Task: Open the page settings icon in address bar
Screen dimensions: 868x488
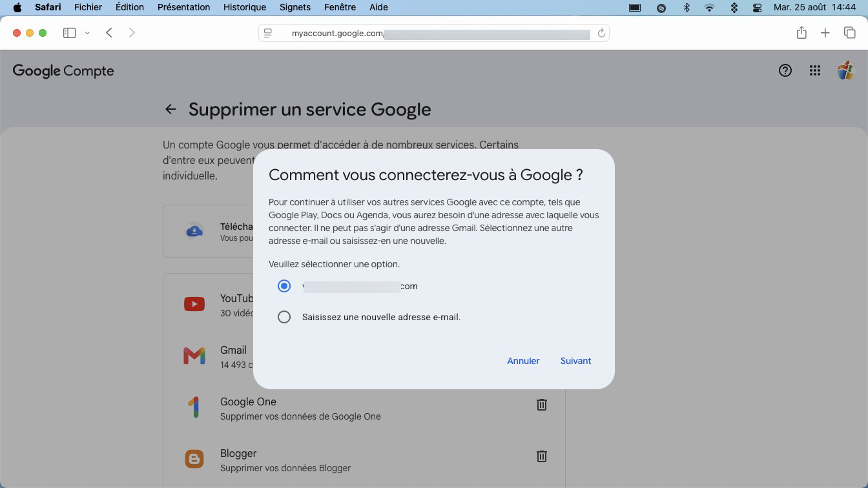Action: tap(268, 33)
